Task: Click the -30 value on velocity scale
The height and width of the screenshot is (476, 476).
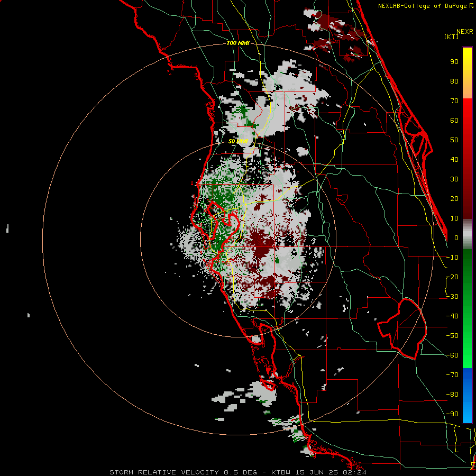Action: tap(452, 297)
